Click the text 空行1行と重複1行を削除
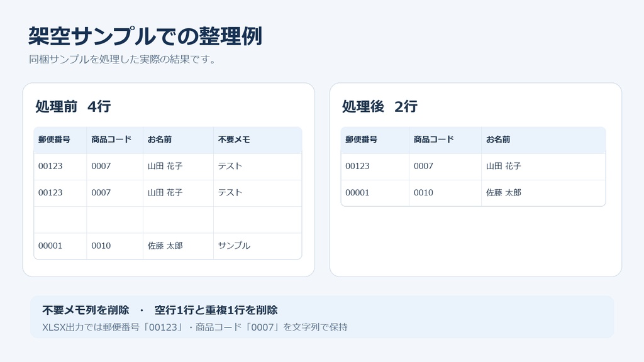The height and width of the screenshot is (362, 644). pyautogui.click(x=216, y=310)
